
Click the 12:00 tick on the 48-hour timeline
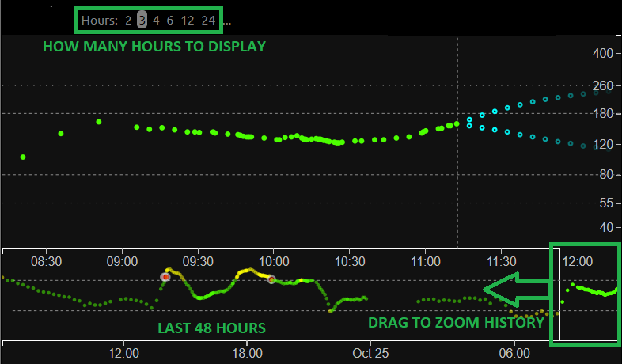pyautogui.click(x=123, y=352)
